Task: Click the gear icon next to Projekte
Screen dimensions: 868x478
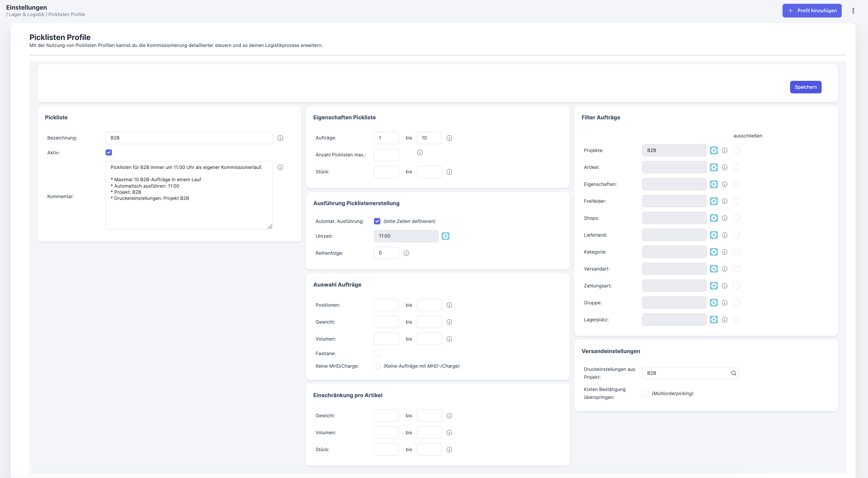Action: [714, 150]
